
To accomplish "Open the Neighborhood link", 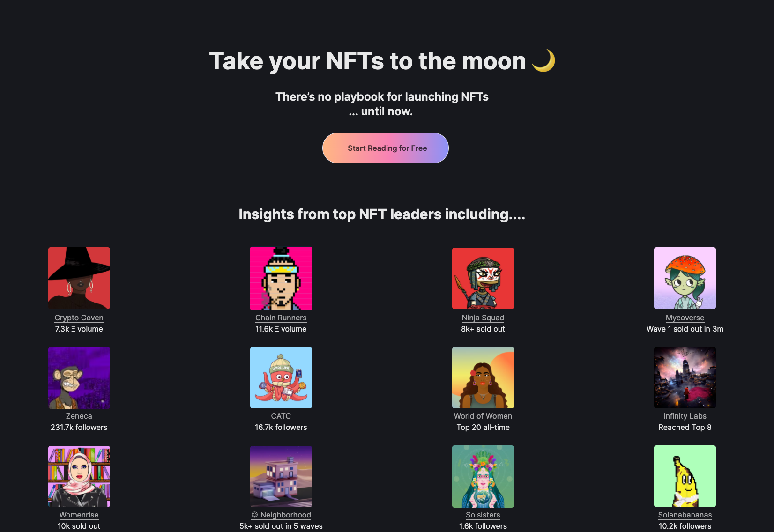I will (x=281, y=515).
